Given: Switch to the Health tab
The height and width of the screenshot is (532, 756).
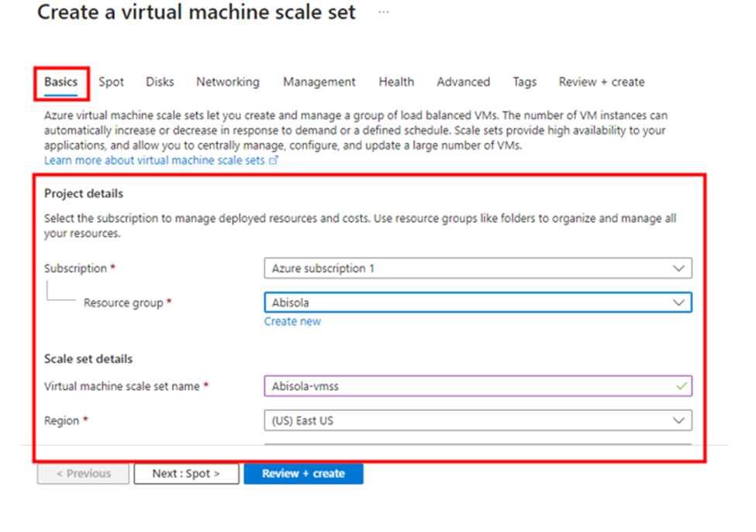Looking at the screenshot, I should coord(396,81).
